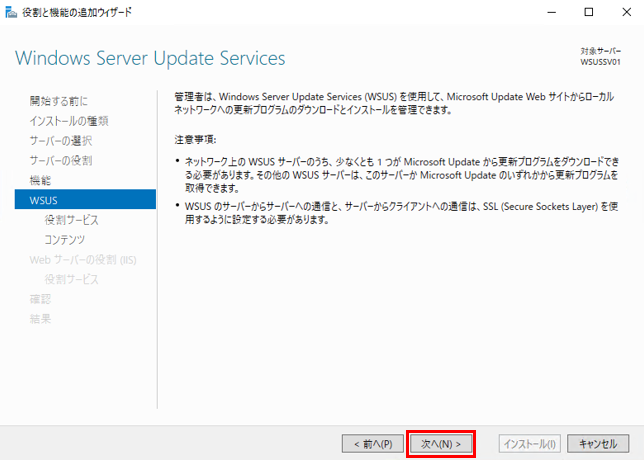Close the wizard window
Image resolution: width=644 pixels, height=462 pixels.
click(x=626, y=12)
